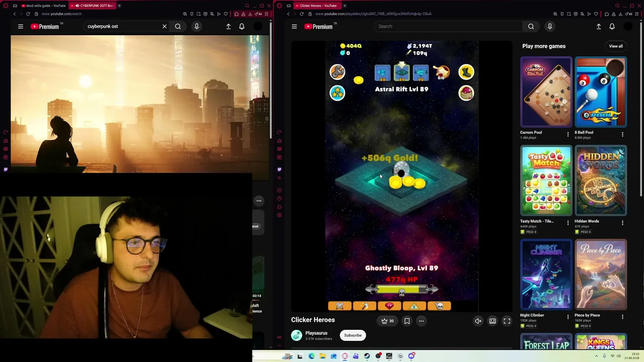The image size is (644, 362).
Task: Click View all games button
Action: pos(616,46)
